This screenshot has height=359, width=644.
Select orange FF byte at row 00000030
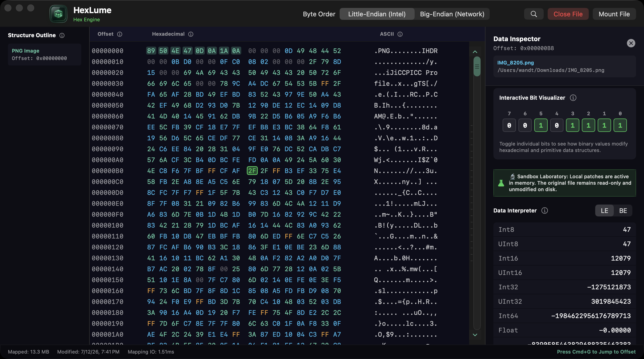point(325,84)
